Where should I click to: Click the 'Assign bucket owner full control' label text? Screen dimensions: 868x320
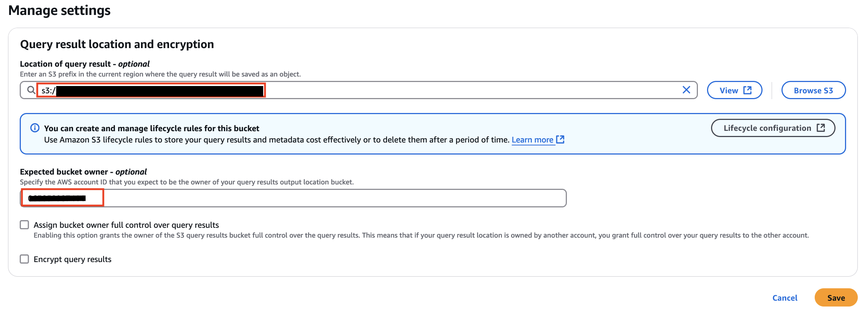(126, 225)
